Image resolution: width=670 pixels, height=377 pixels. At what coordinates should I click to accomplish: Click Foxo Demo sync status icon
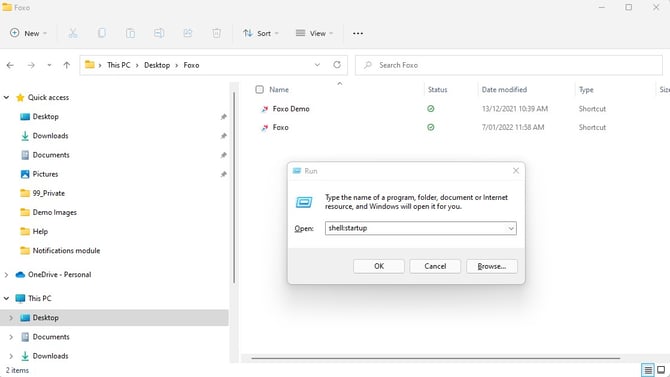[431, 109]
